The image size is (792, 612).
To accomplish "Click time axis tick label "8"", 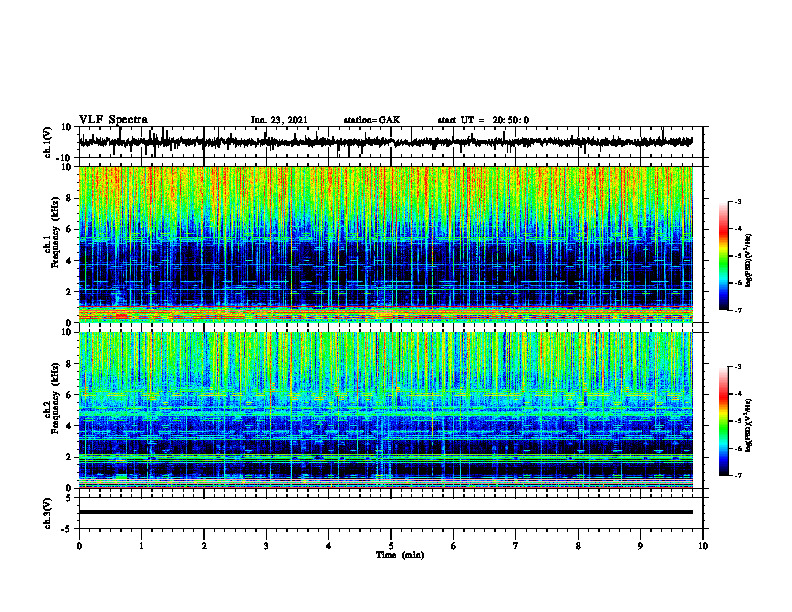I will click(578, 546).
